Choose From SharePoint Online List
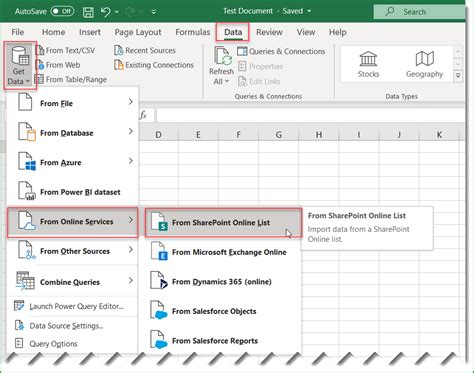The height and width of the screenshot is (373, 474). tap(224, 223)
